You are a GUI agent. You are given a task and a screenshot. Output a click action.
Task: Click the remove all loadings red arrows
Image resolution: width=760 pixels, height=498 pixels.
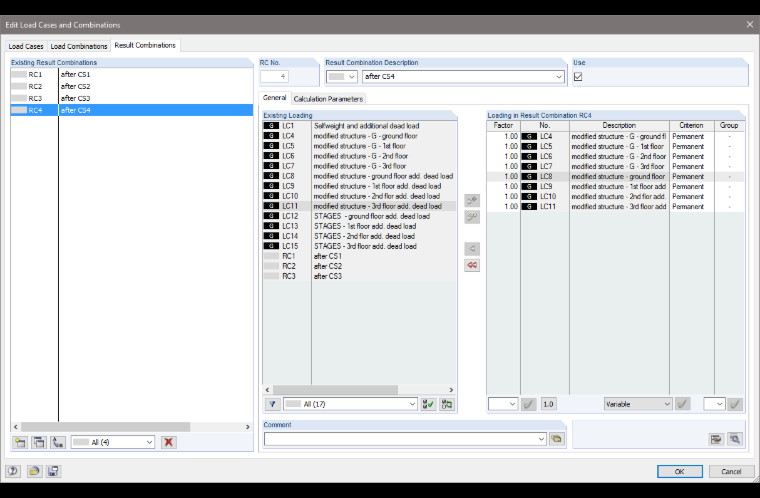point(472,265)
